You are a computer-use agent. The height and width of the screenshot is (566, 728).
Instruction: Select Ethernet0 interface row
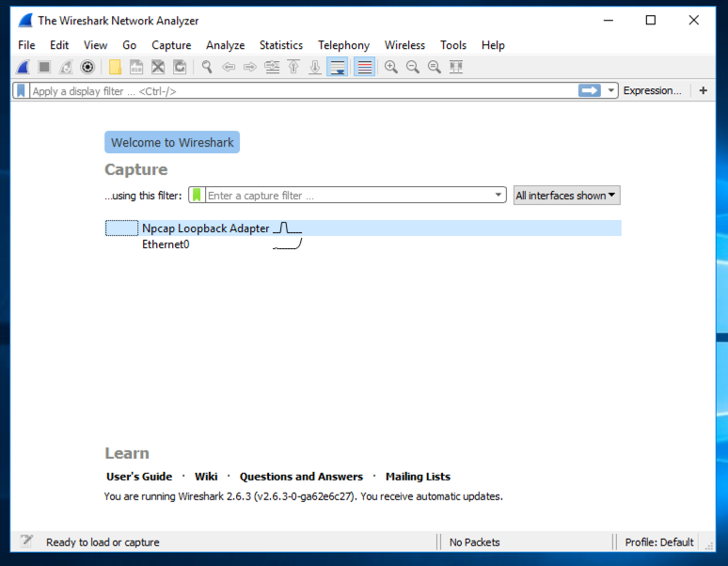coord(363,244)
